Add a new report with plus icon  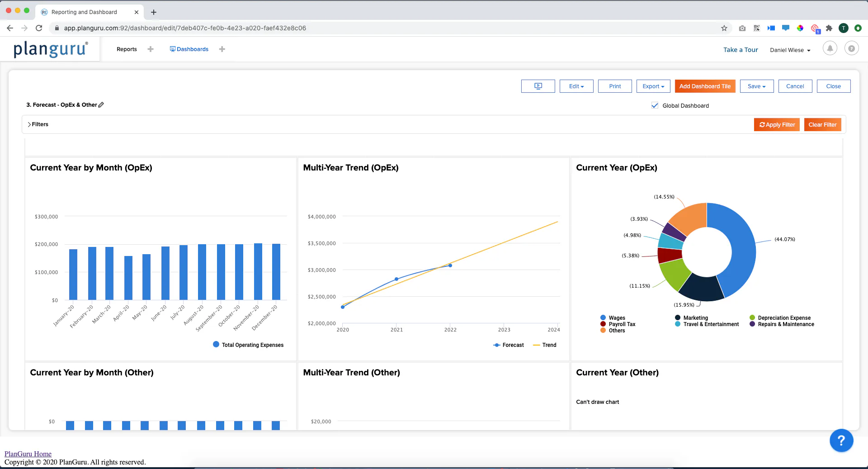click(x=151, y=49)
